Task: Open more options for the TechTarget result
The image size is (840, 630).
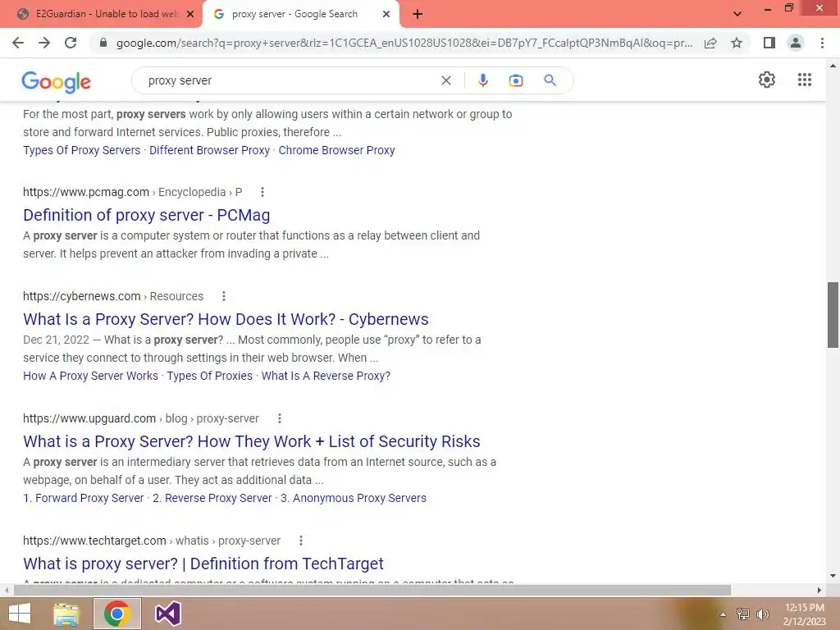Action: (x=300, y=541)
